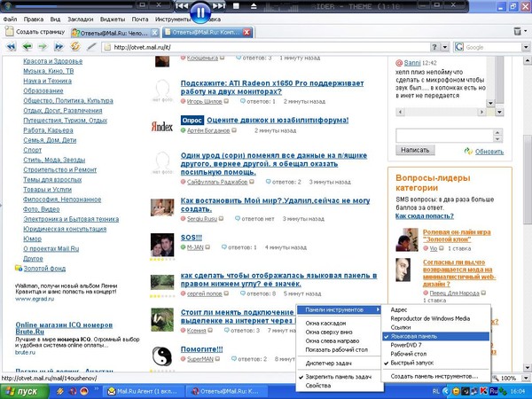Enable the Адрес toolbar in submenu
The image size is (532, 399).
point(435,309)
